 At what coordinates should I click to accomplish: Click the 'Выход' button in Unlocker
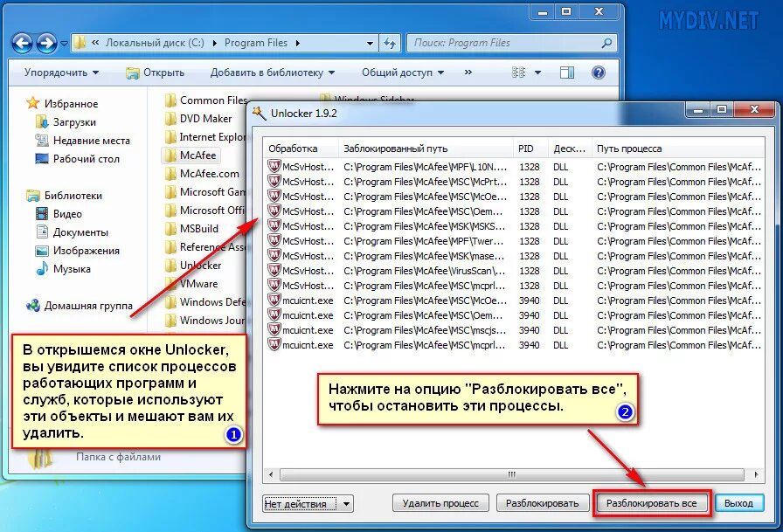point(739,503)
